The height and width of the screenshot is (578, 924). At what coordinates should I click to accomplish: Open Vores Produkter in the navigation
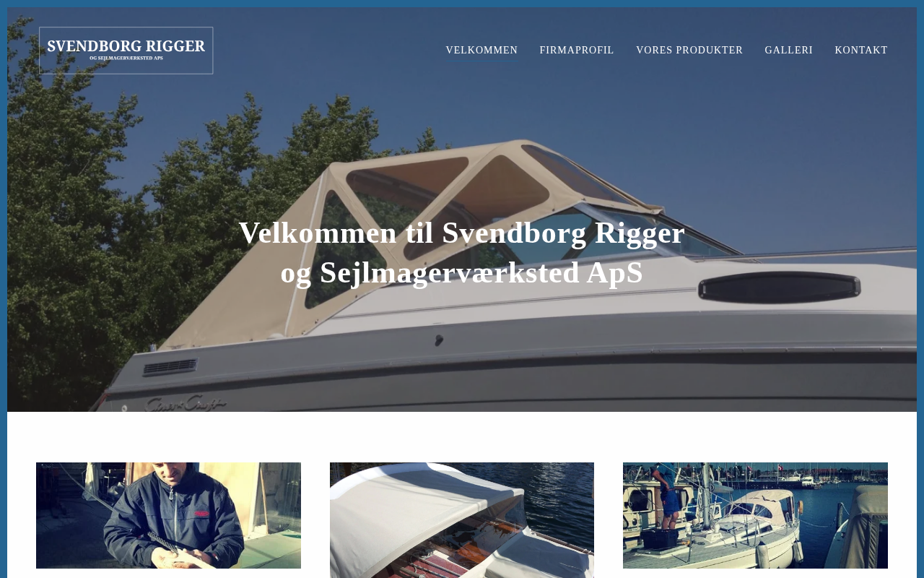tap(689, 51)
